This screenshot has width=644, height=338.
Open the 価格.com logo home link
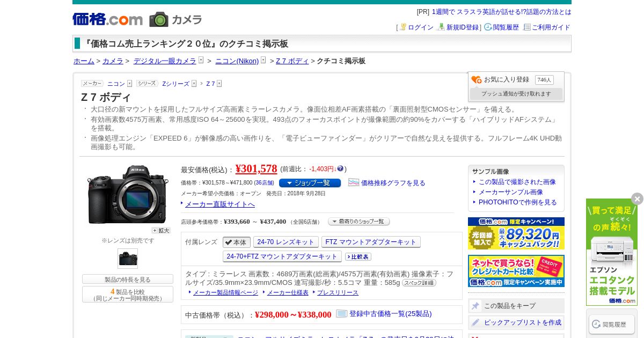pos(107,19)
